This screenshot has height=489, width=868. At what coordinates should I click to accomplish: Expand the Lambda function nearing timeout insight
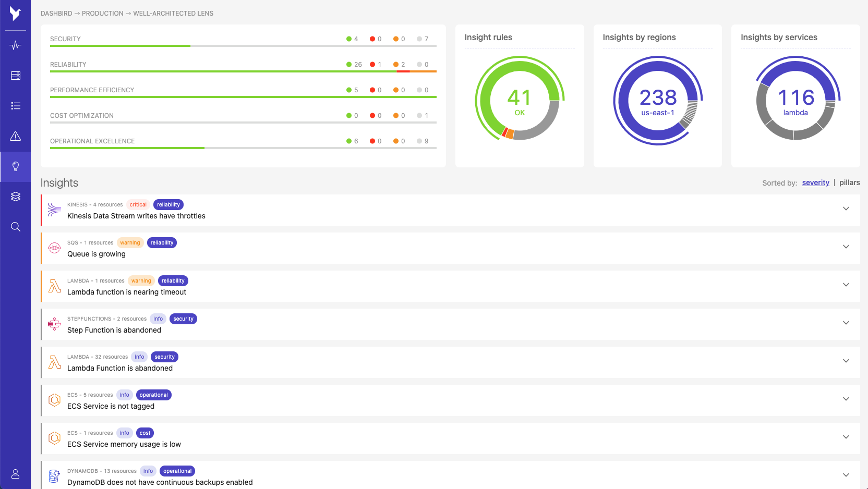pos(846,285)
